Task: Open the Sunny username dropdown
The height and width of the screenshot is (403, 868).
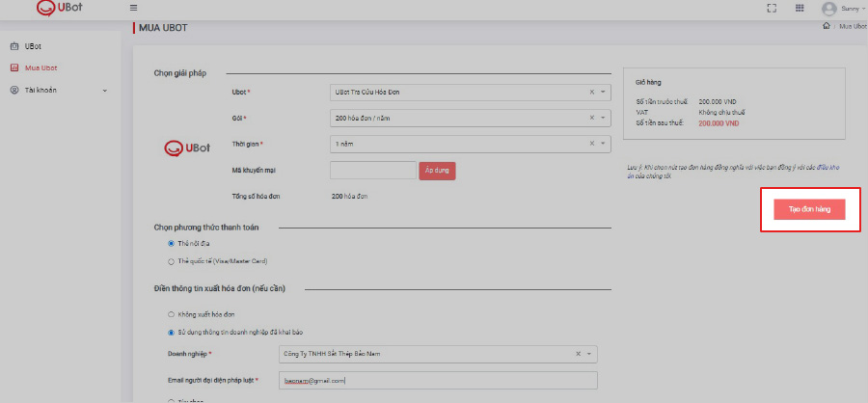Action: (852, 9)
